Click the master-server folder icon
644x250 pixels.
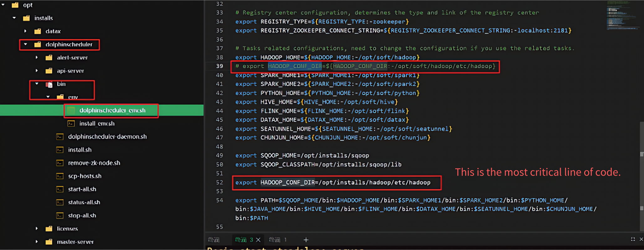click(49, 242)
